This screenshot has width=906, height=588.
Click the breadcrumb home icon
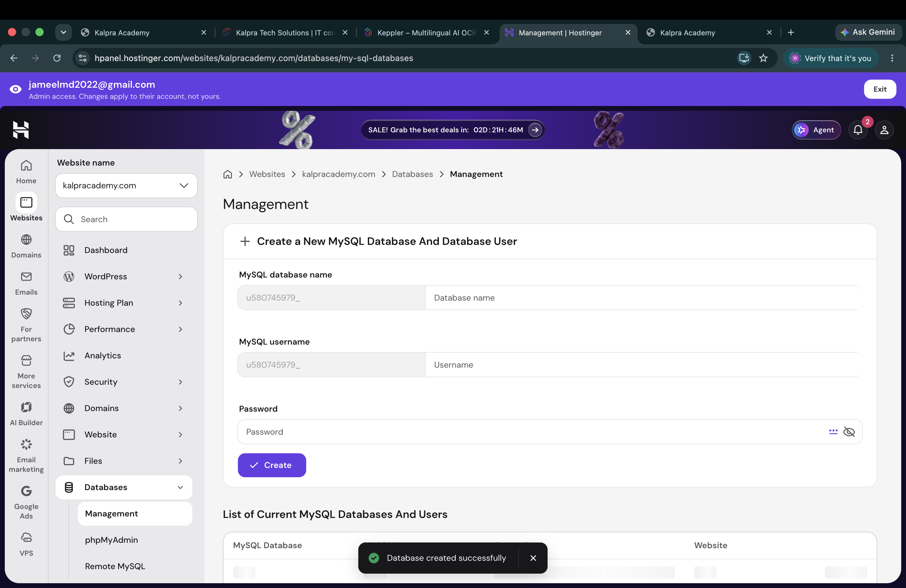(x=228, y=174)
